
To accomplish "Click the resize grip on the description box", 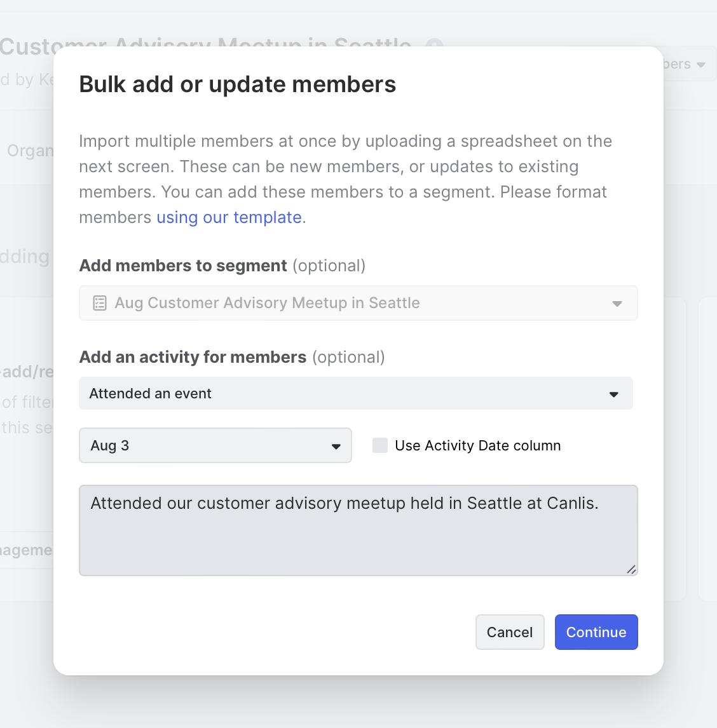I will click(x=631, y=569).
